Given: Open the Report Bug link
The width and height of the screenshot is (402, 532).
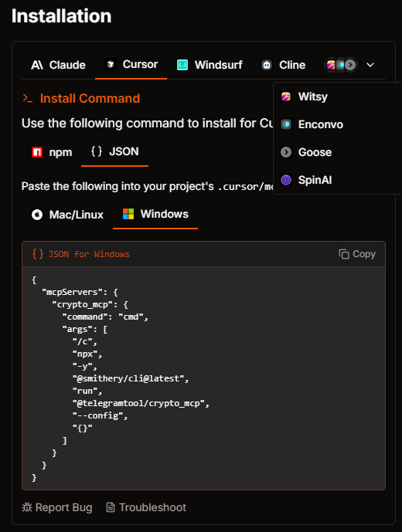Looking at the screenshot, I should (x=57, y=507).
